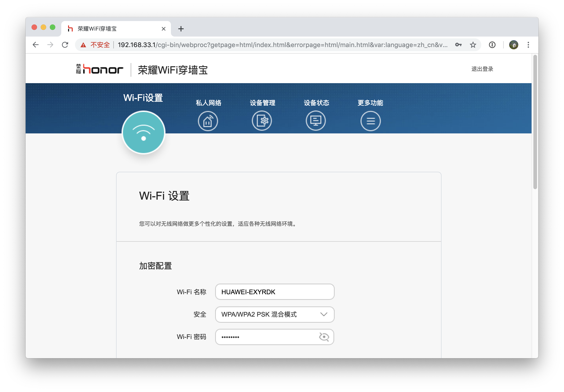564x392 pixels.
Task: Open the Chrome profile avatar
Action: point(513,45)
